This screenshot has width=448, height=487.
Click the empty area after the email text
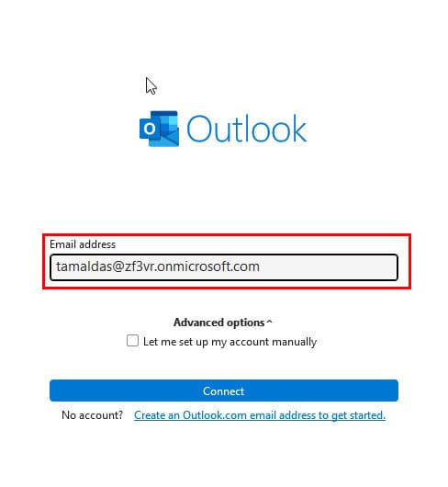328,267
